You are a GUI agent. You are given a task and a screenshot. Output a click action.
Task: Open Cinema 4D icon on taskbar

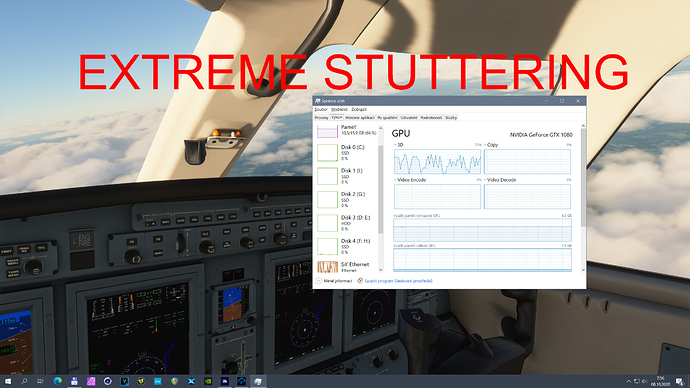(108, 381)
